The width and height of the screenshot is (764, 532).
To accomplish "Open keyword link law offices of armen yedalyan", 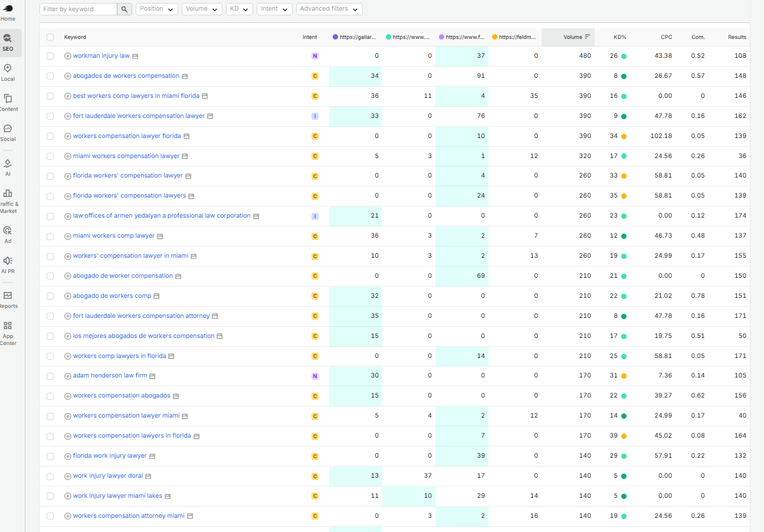I will click(x=162, y=216).
